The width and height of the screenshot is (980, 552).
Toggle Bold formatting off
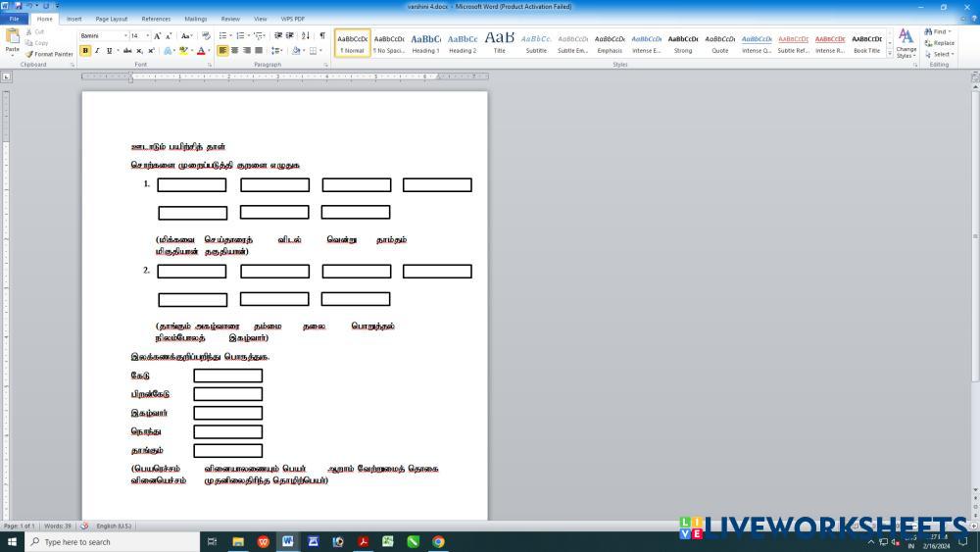point(85,50)
